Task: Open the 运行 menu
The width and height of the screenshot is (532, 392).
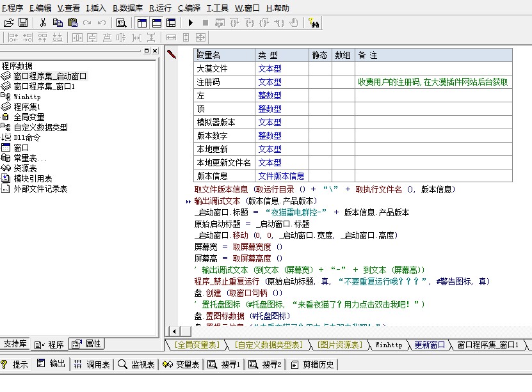Action: pyautogui.click(x=160, y=8)
